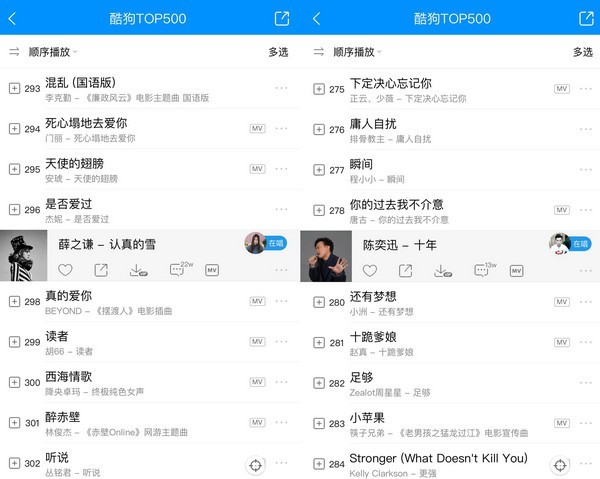Viewport: 600px width, 479px height.
Task: Tap the download icon under 陈奕迅 十年
Action: [x=443, y=271]
